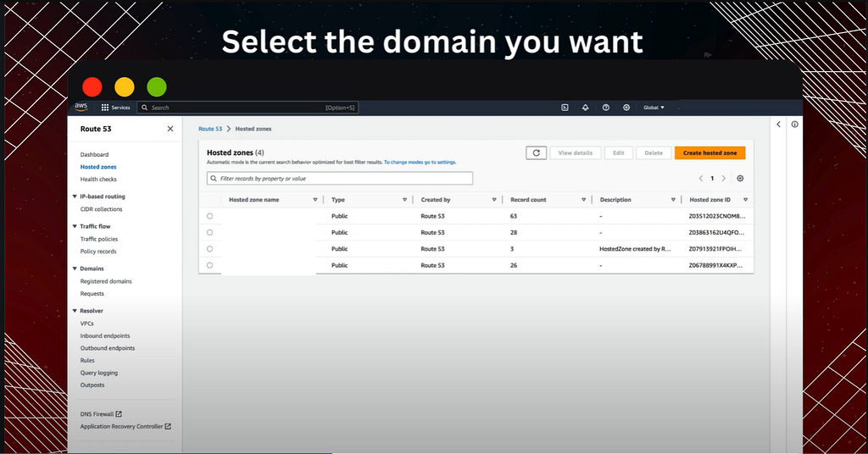868x454 pixels.
Task: Select hosted zone with 26 records
Action: click(210, 265)
